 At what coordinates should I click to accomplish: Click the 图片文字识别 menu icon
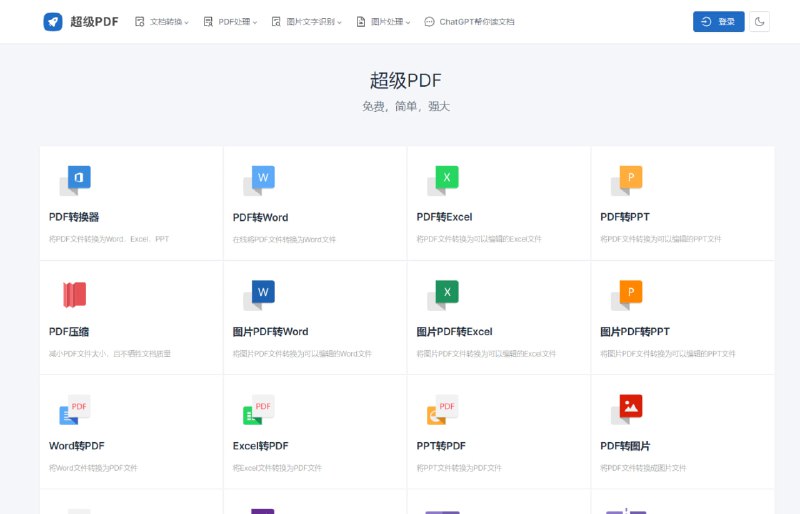(x=276, y=21)
